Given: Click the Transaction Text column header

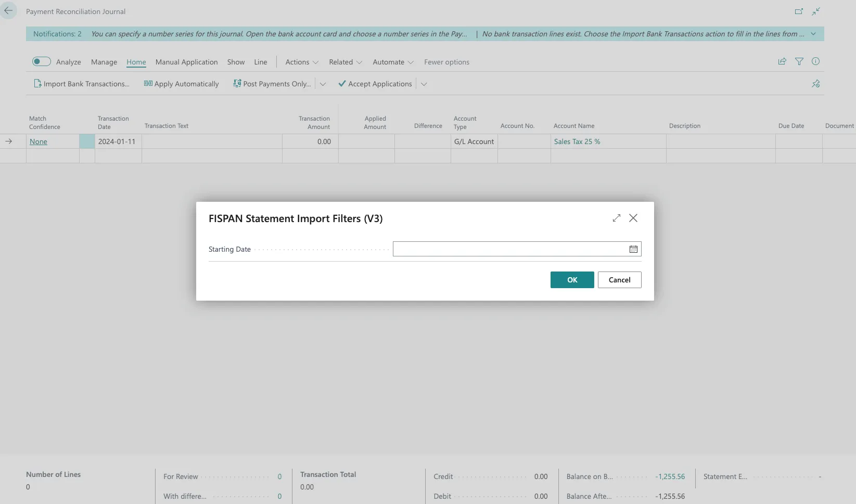Looking at the screenshot, I should coord(167,126).
